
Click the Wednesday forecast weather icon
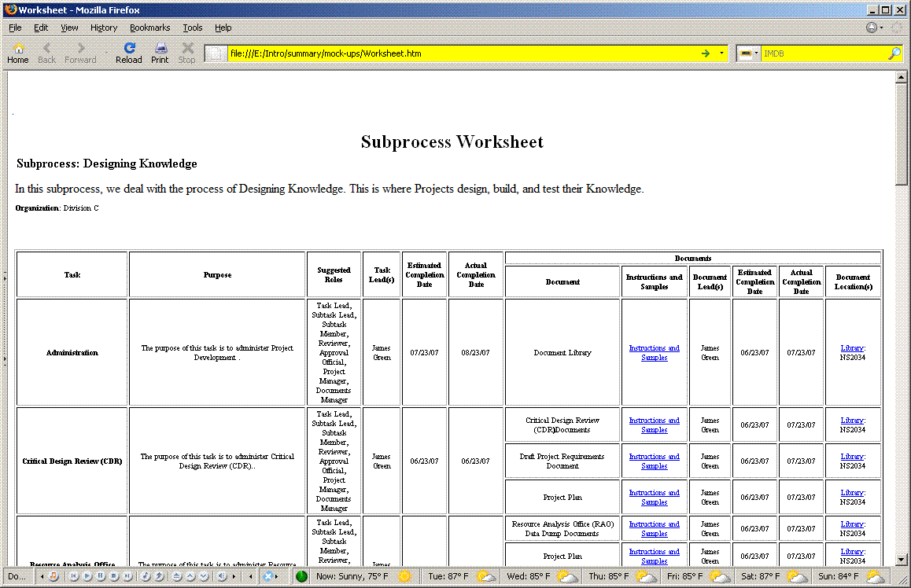[568, 576]
